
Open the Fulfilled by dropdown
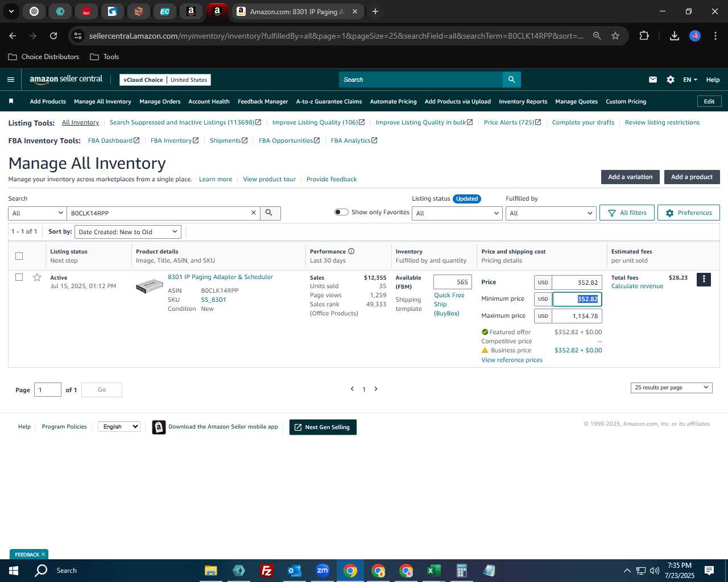click(x=551, y=213)
